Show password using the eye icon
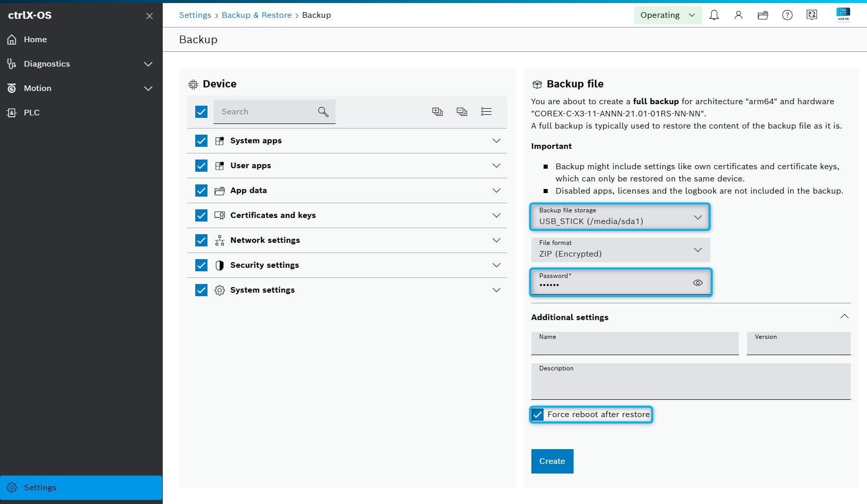867x504 pixels. tap(698, 283)
